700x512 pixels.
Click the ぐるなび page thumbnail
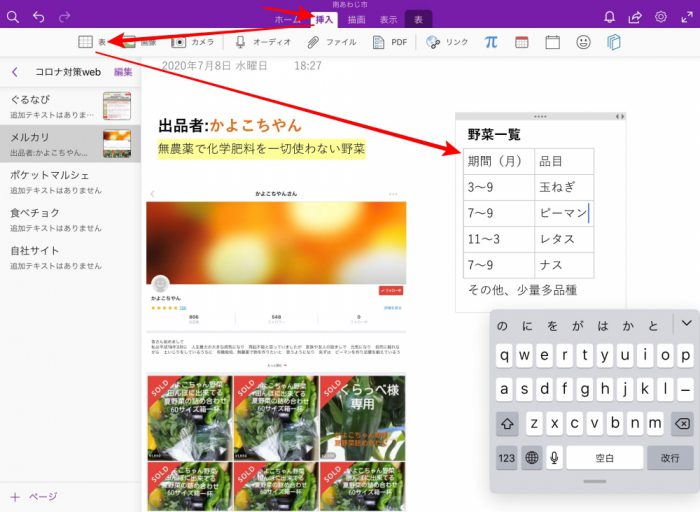117,106
